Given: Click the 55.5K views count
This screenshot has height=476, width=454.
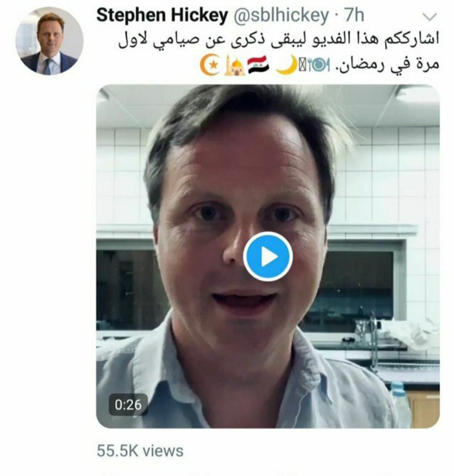Looking at the screenshot, I should pyautogui.click(x=140, y=451).
